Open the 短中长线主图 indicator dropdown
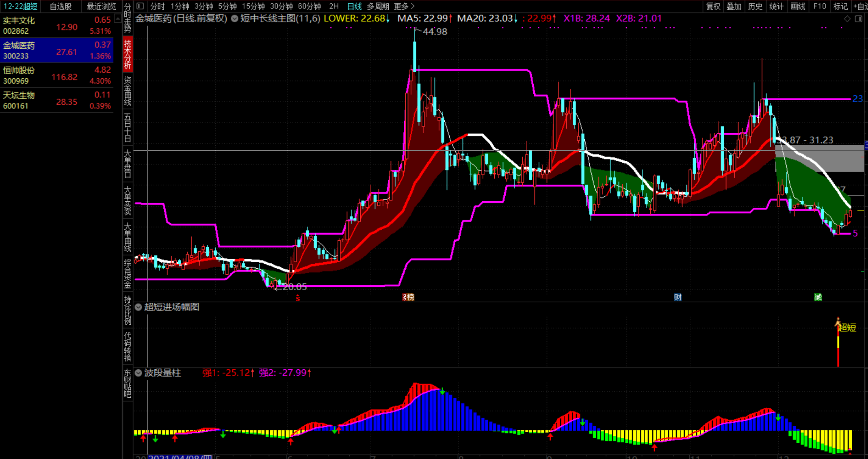The image size is (868, 459). 235,18
